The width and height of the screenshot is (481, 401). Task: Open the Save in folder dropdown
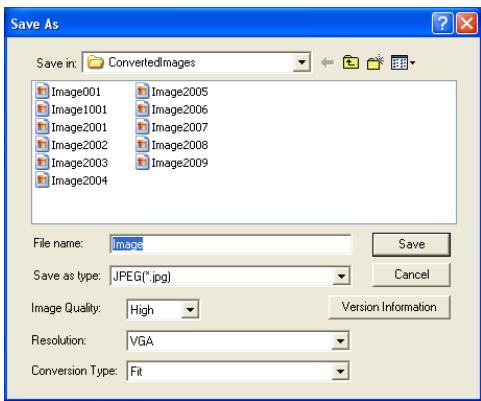pos(302,62)
